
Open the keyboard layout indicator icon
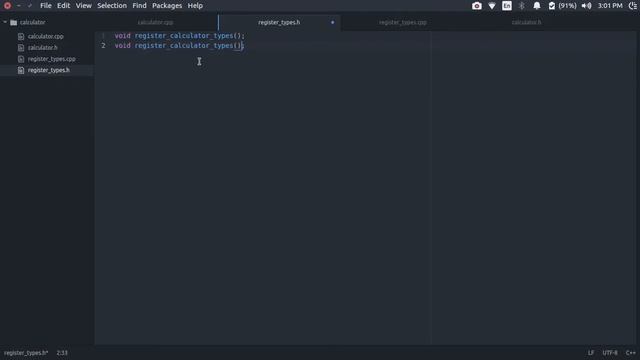point(507,6)
